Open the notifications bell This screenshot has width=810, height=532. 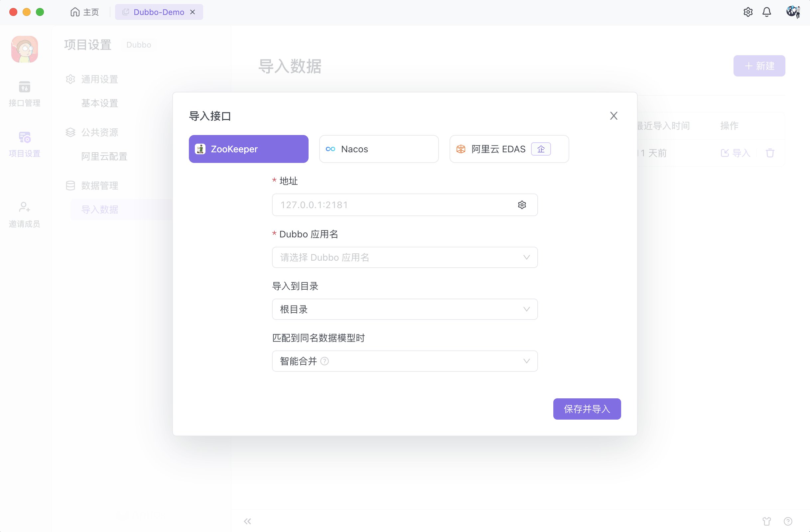766,12
